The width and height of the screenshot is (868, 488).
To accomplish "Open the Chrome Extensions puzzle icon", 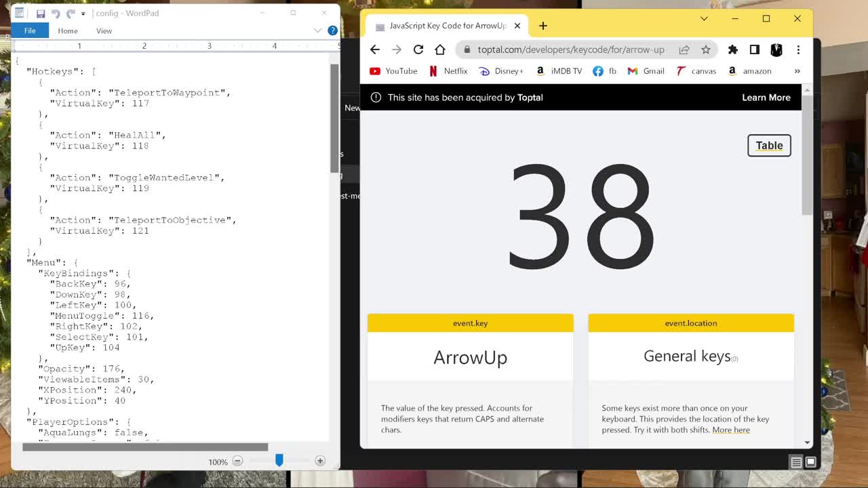I will (732, 49).
